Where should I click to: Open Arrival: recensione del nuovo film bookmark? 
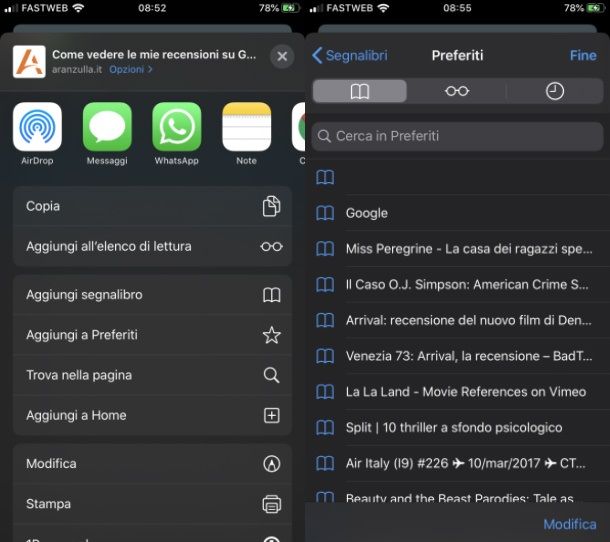(x=460, y=320)
